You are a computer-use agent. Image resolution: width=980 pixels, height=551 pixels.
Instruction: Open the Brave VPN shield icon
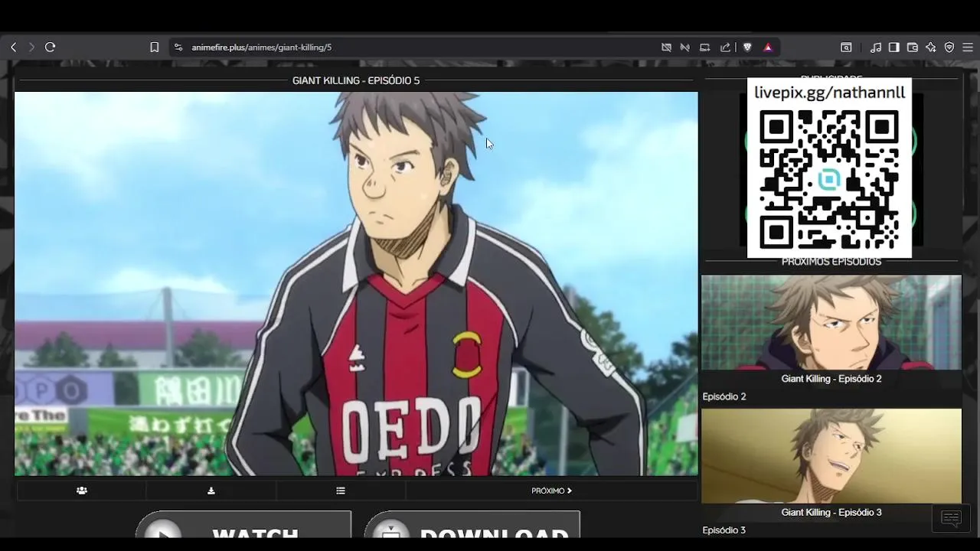coord(949,47)
